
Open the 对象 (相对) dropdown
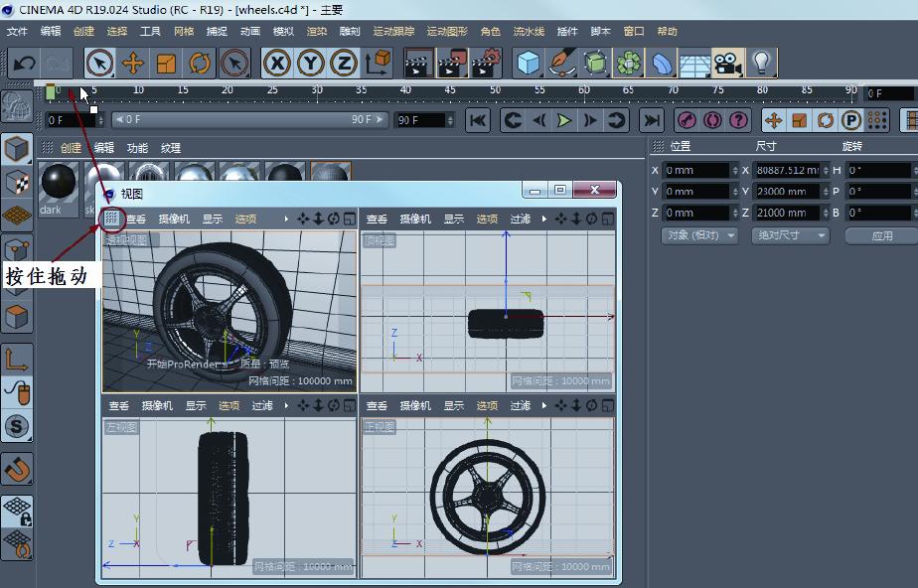(699, 235)
